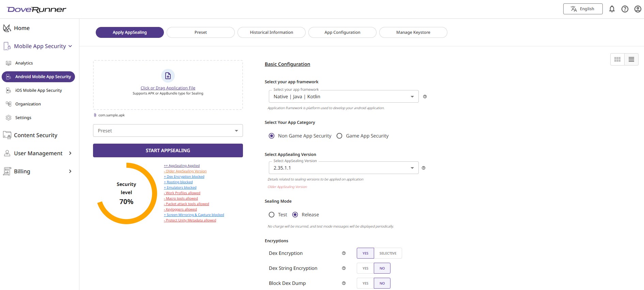
Task: Switch to grid view layout icon
Action: coord(617,59)
